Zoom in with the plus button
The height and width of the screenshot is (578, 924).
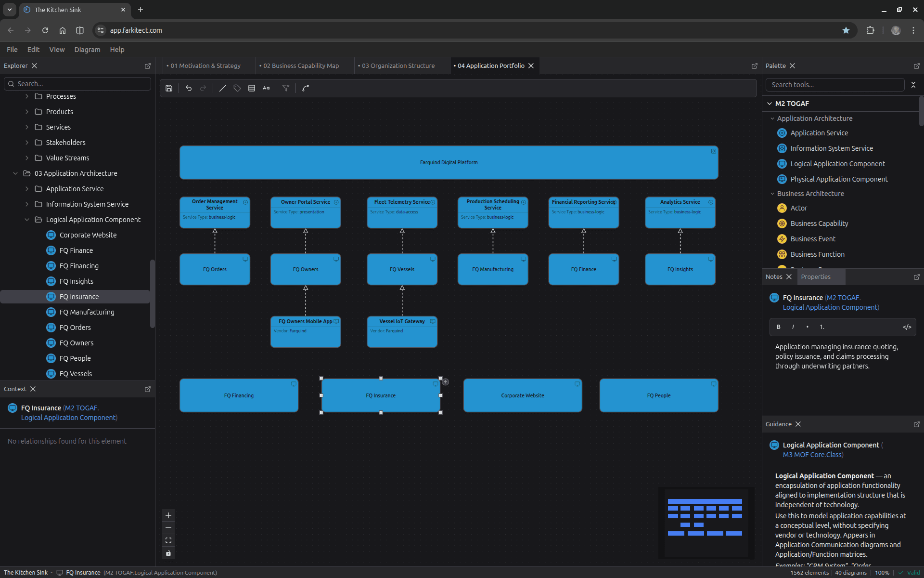pos(168,515)
